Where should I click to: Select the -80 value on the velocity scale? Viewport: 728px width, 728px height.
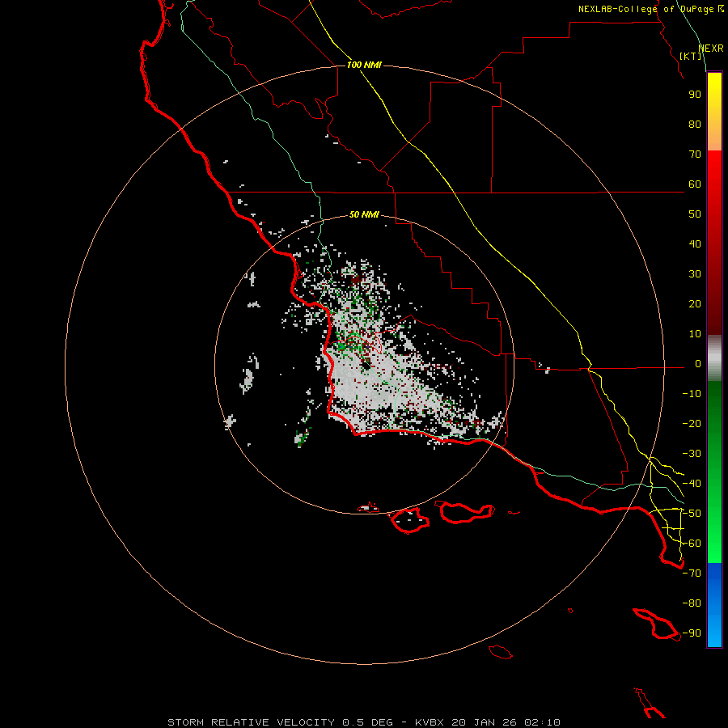pyautogui.click(x=692, y=603)
